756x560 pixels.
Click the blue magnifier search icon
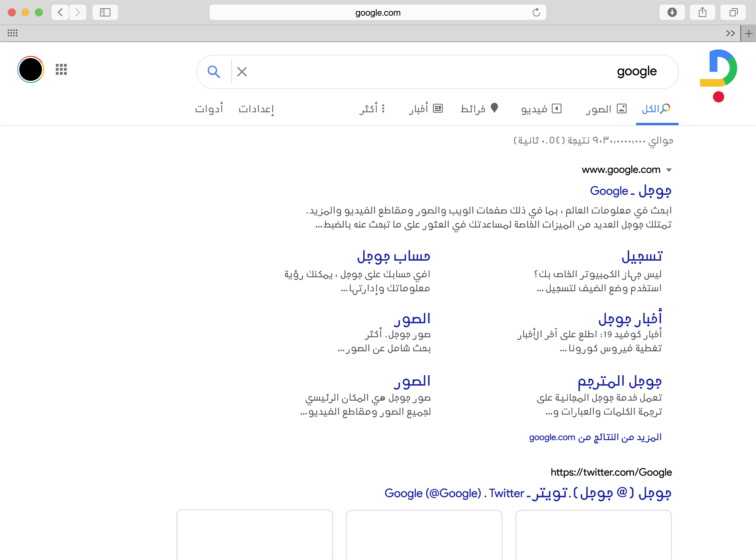[214, 72]
